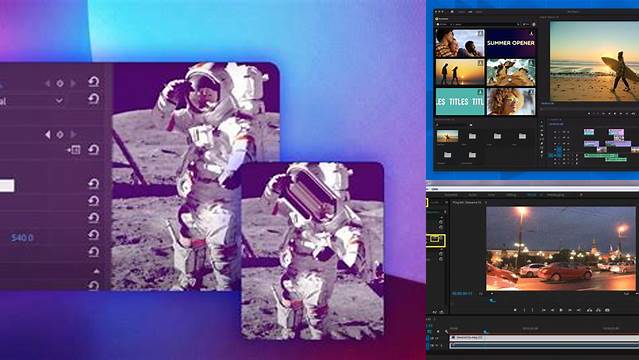Image resolution: width=639 pixels, height=360 pixels.
Task: Jump to next keyframe in top row
Action: click(x=73, y=84)
